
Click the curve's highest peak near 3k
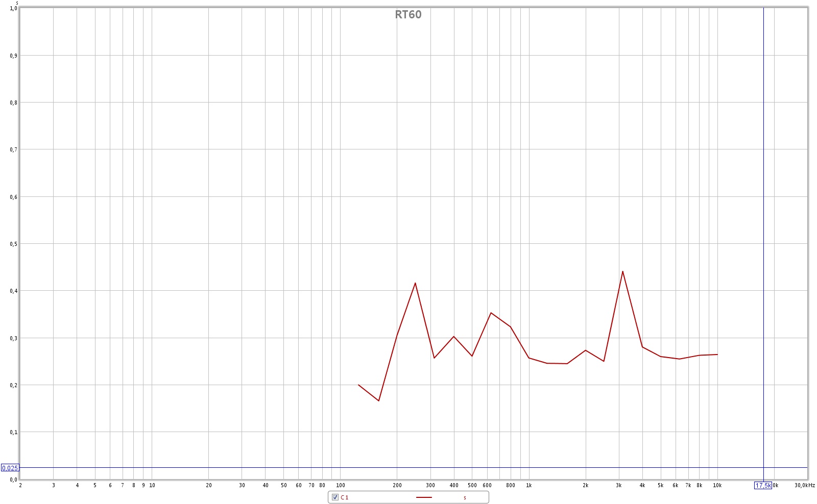coord(622,271)
